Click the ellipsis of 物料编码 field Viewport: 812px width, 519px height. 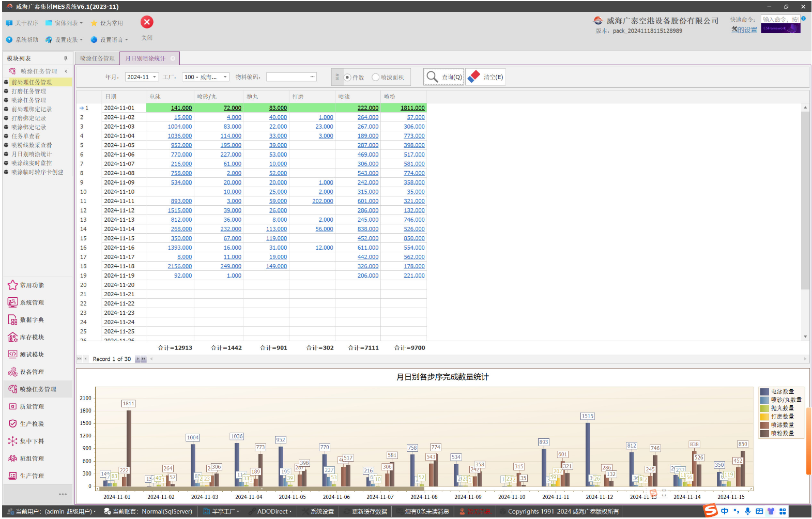pyautogui.click(x=312, y=77)
